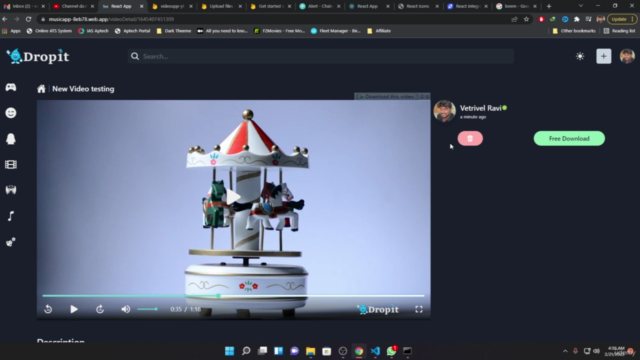Open WhatsApp from taskbar

point(391,351)
